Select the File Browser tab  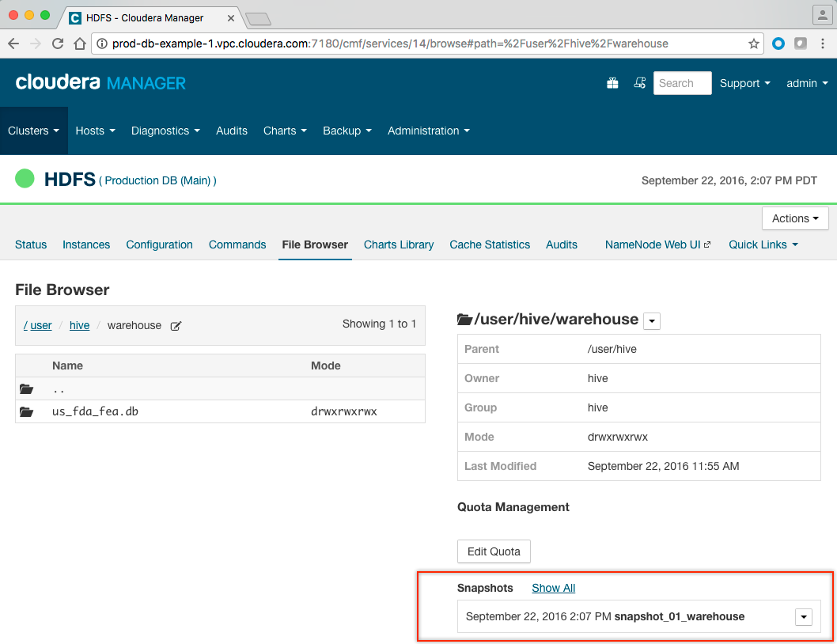pyautogui.click(x=315, y=244)
